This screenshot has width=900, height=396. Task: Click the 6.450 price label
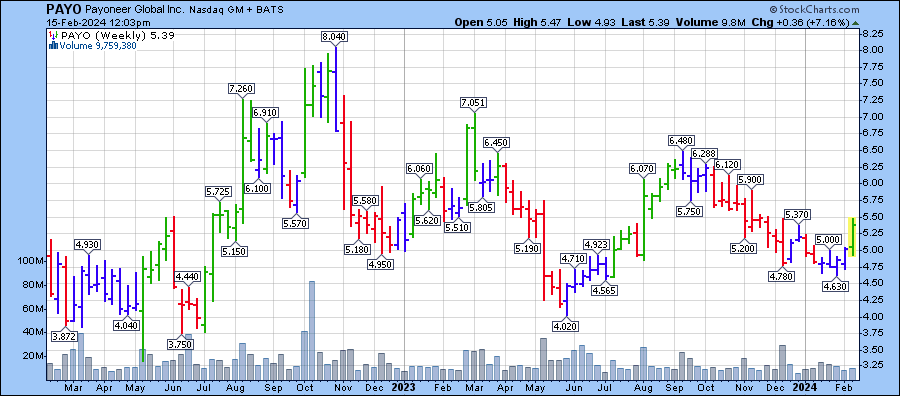click(x=496, y=142)
